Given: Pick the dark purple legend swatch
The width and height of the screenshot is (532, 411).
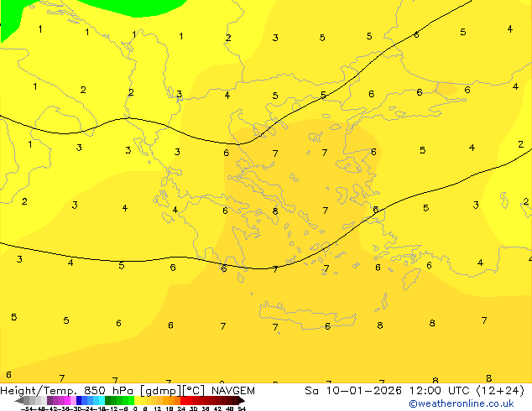Looking at the screenshot, I should 50,400.
